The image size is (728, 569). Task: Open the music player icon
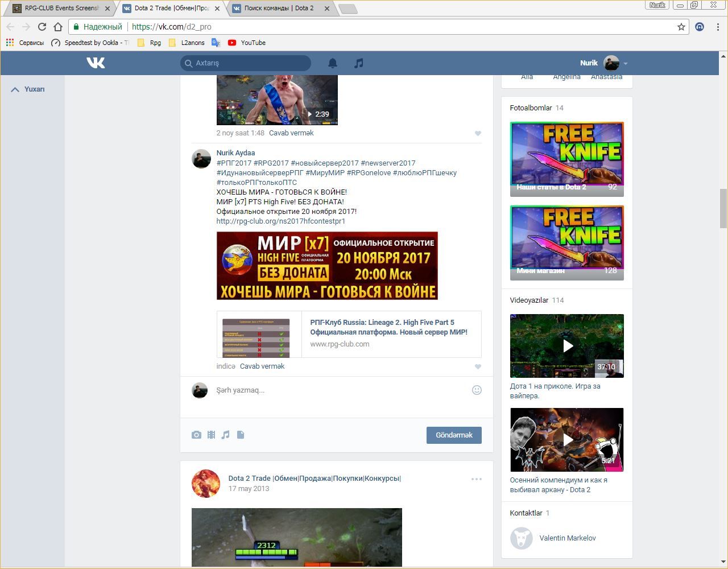click(358, 63)
